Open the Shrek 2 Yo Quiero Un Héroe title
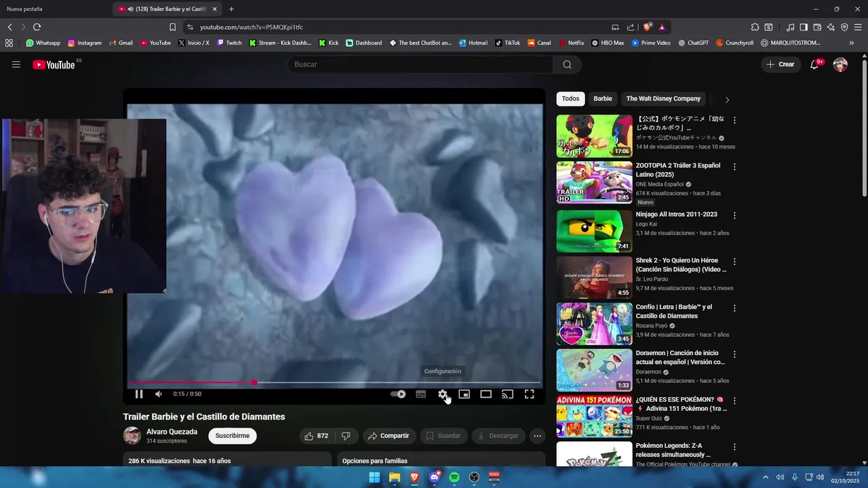This screenshot has width=868, height=488. coord(681,265)
